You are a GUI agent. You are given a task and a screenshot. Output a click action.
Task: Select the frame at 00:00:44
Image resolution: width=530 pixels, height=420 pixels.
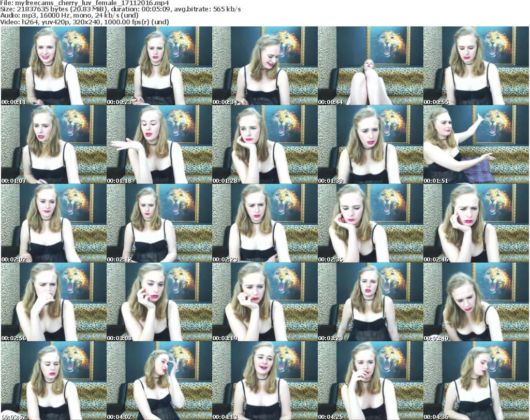371,66
